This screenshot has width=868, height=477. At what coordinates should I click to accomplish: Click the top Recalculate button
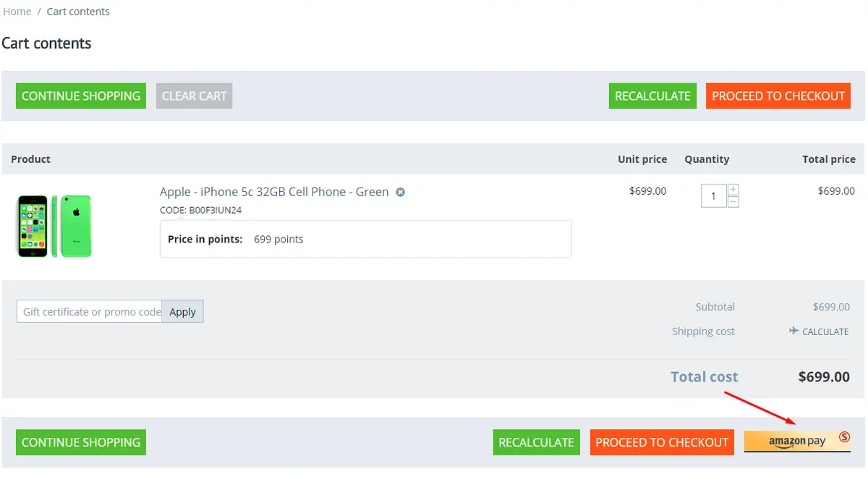pyautogui.click(x=652, y=96)
